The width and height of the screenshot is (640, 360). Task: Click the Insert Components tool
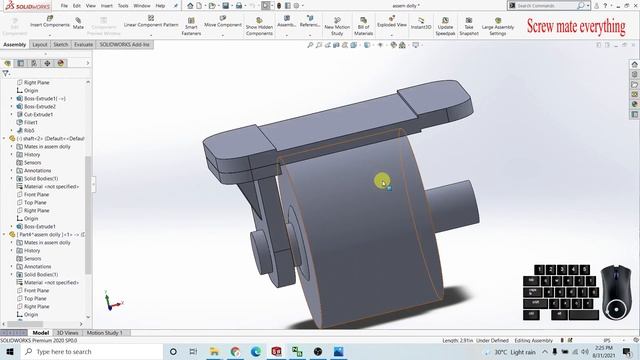(x=50, y=22)
